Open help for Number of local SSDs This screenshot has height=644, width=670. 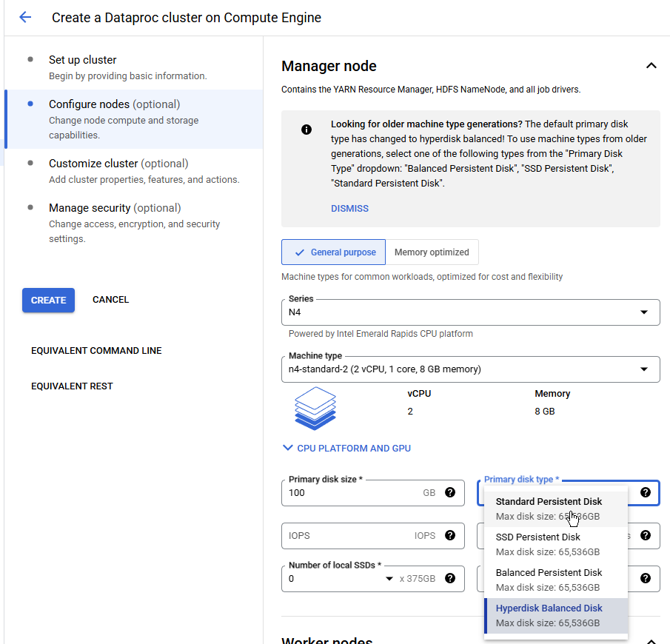450,578
